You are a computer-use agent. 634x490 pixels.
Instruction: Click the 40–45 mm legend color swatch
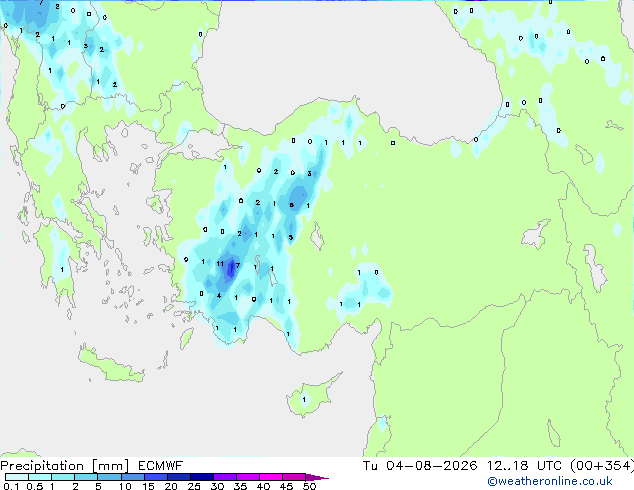tap(271, 477)
